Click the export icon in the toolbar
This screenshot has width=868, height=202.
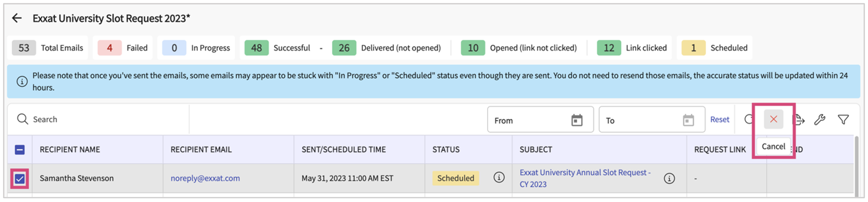798,119
